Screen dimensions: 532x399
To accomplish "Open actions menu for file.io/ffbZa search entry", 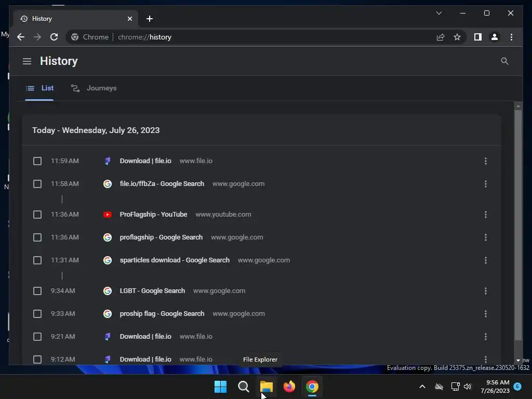I will [486, 184].
